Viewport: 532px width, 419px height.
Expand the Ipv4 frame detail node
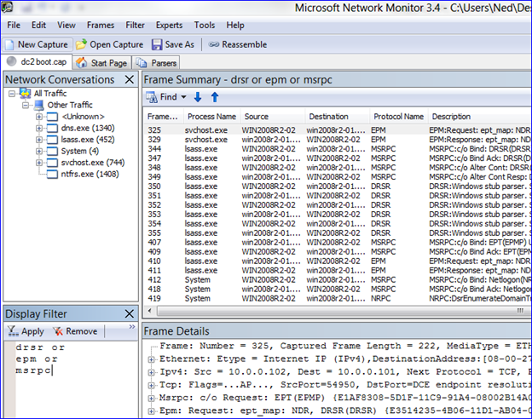point(151,372)
